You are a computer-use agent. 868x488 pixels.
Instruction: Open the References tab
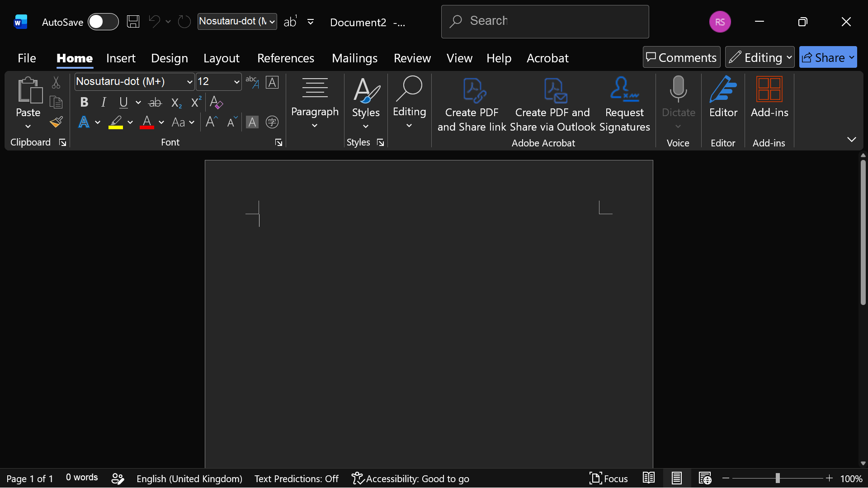click(286, 58)
